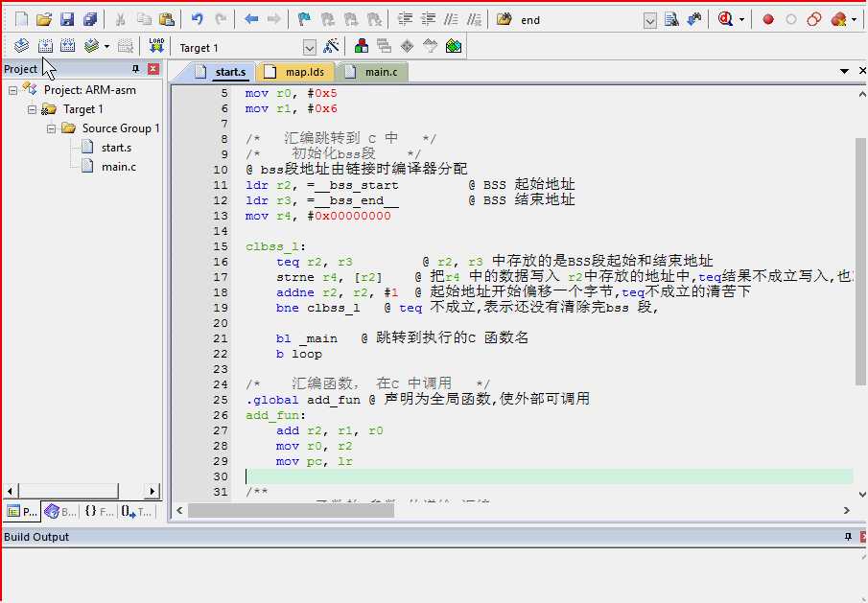868x603 pixels.
Task: Click the Open file folder icon
Action: click(44, 19)
